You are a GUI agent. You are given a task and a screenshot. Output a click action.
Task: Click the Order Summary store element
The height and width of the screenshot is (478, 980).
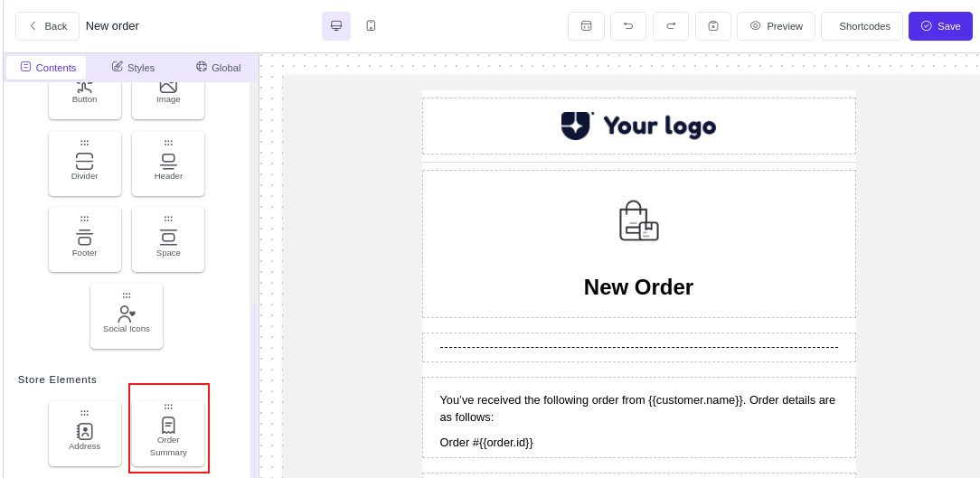pos(168,434)
